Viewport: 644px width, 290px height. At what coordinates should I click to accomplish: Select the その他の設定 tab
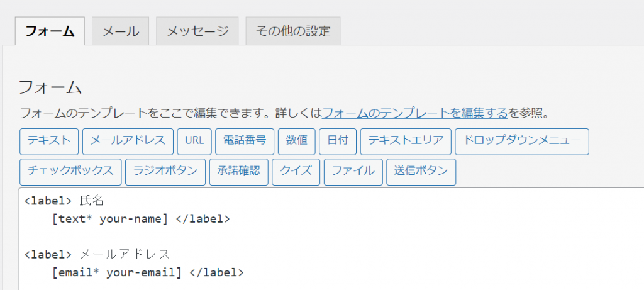(x=293, y=31)
